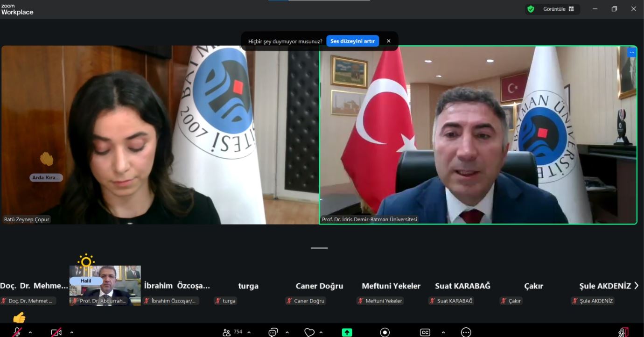Dismiss the audio notification banner
This screenshot has width=644, height=337.
[x=388, y=41]
